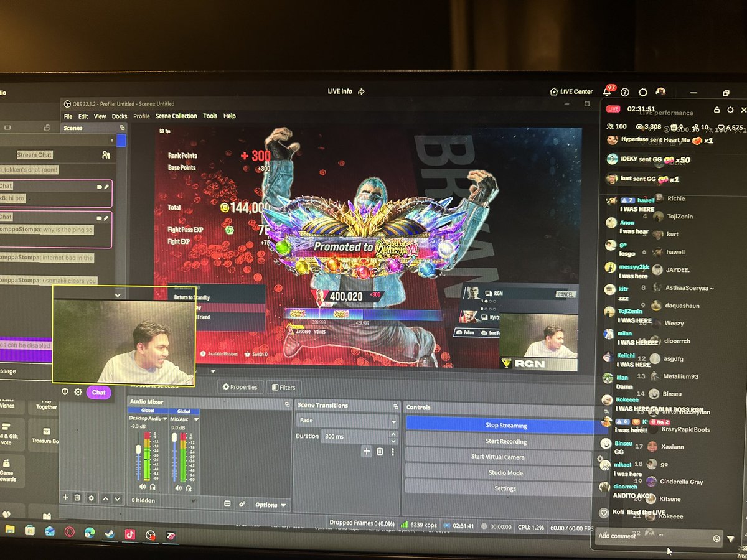The height and width of the screenshot is (560, 747).
Task: Delete selected item with the trash icon
Action: coord(77,498)
